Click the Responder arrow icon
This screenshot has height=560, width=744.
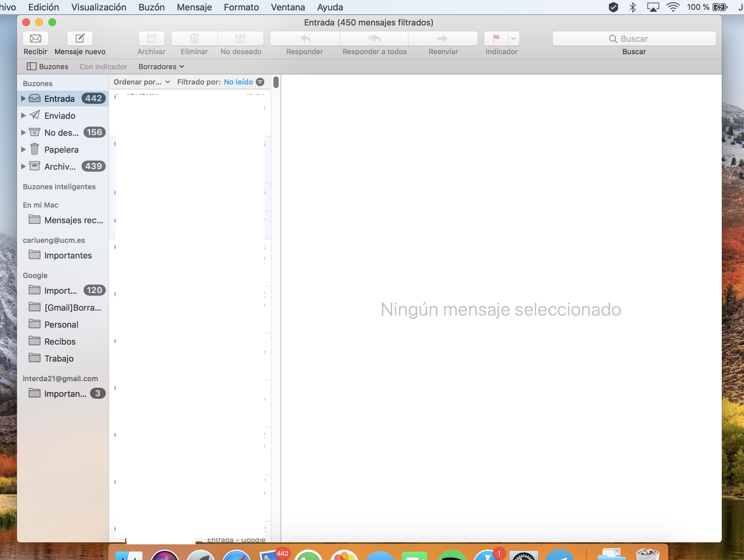point(305,39)
